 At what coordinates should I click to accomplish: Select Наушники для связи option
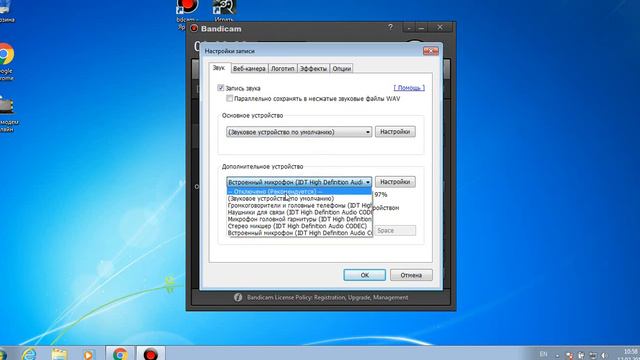pyautogui.click(x=299, y=212)
